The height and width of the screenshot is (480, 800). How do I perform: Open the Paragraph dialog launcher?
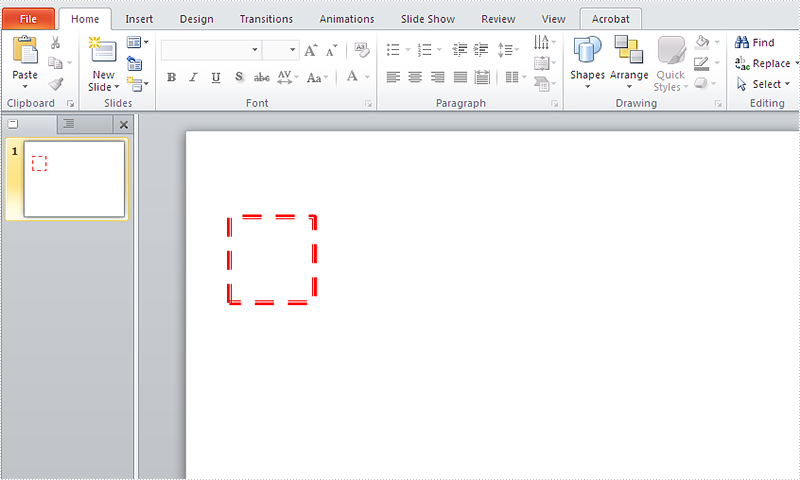[555, 104]
